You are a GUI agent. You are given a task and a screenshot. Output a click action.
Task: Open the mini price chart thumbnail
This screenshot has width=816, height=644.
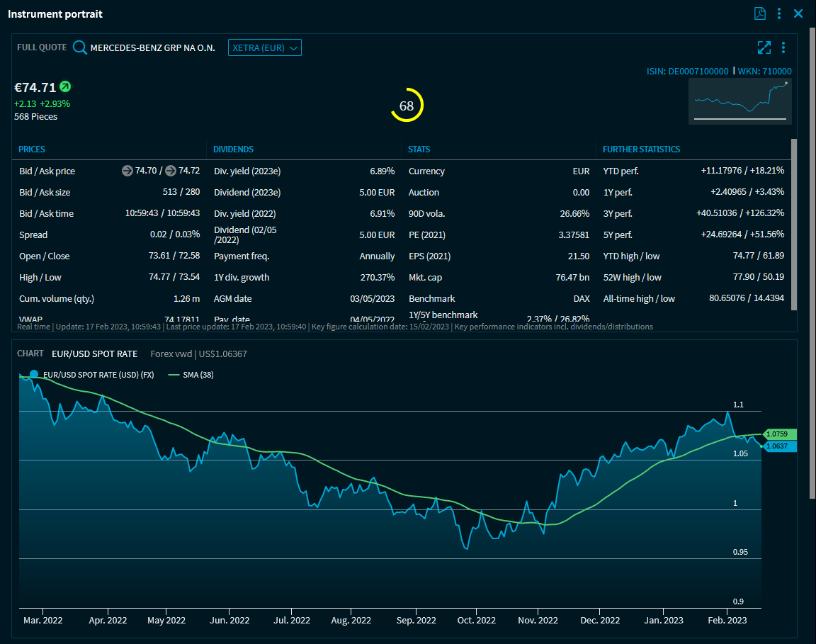coord(740,101)
